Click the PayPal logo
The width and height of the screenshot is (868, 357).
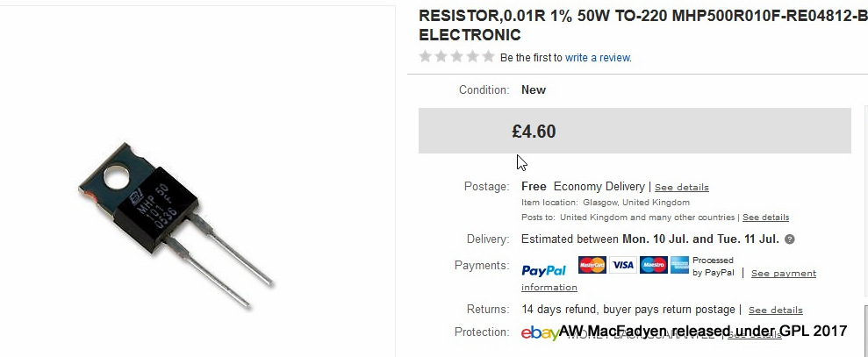(x=543, y=270)
